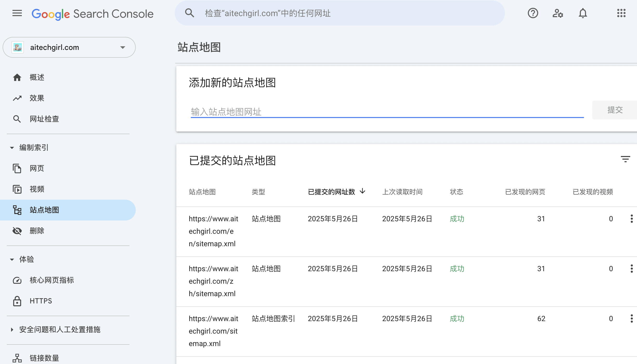Click the video icon beside 视频
This screenshot has width=637, height=364.
pyautogui.click(x=17, y=189)
